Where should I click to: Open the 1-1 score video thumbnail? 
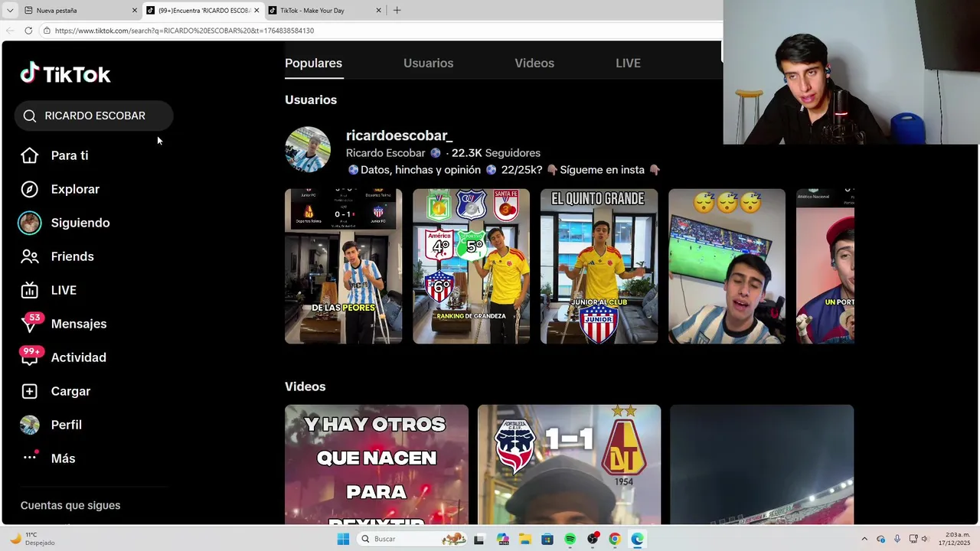[x=569, y=465]
